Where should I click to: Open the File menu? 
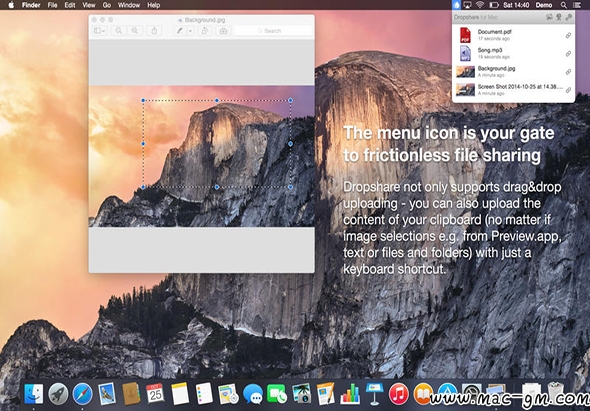click(52, 5)
